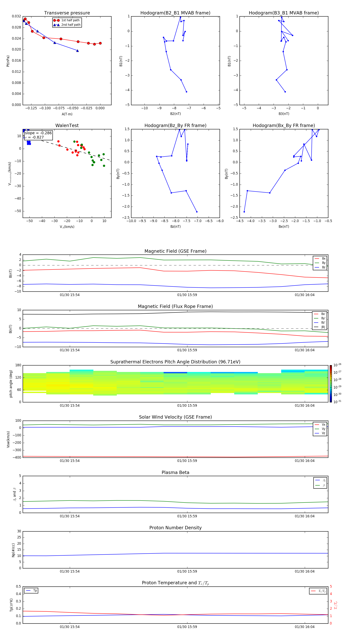Image resolution: width=351 pixels, height=644 pixels.
Task: Click the "βp and β" y-axis label
Action: point(14,495)
